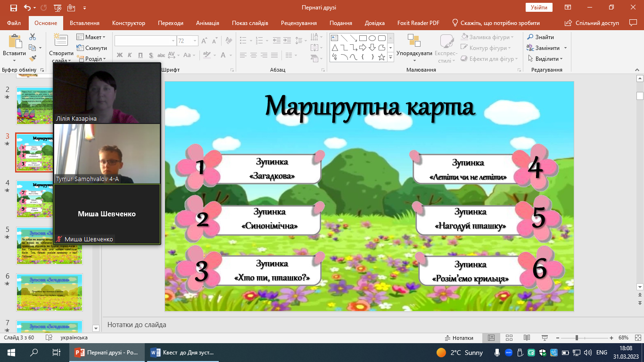The width and height of the screenshot is (644, 362).
Task: Select the oval shape in shapes gallery
Action: (372, 38)
